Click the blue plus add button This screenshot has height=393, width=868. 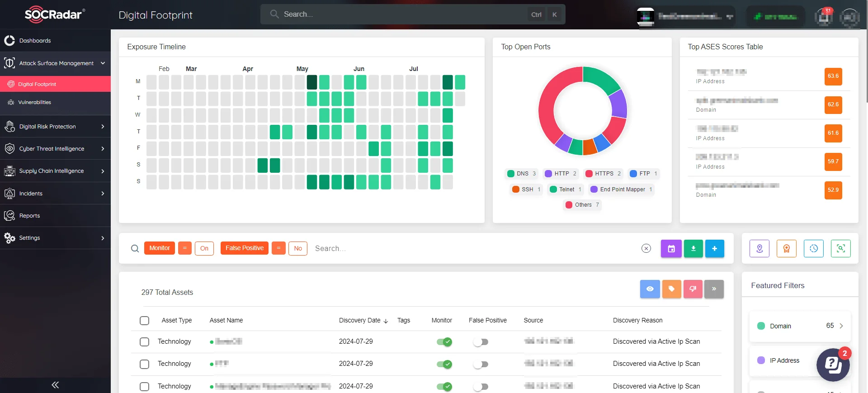click(715, 249)
